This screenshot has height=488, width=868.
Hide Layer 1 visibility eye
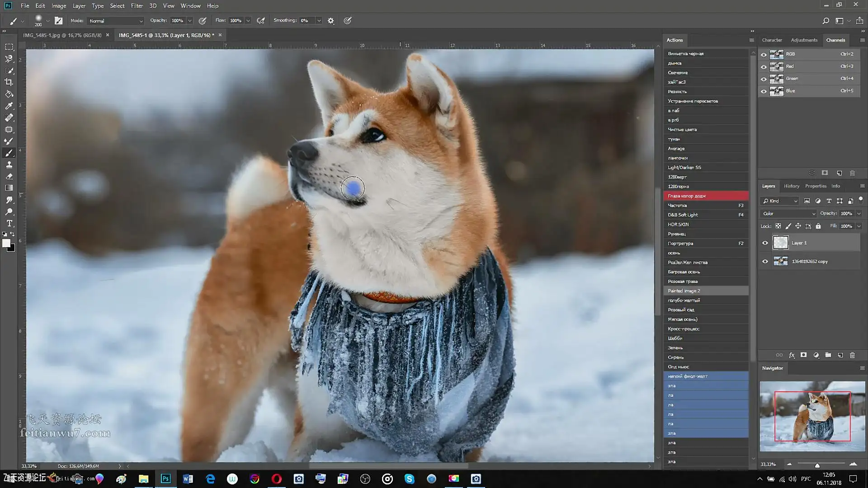(x=765, y=243)
